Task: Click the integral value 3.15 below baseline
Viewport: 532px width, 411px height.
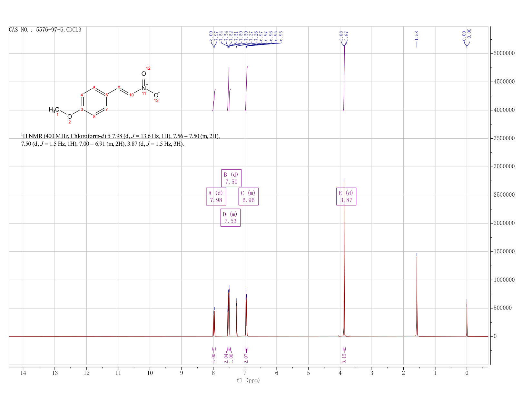Action: [344, 358]
